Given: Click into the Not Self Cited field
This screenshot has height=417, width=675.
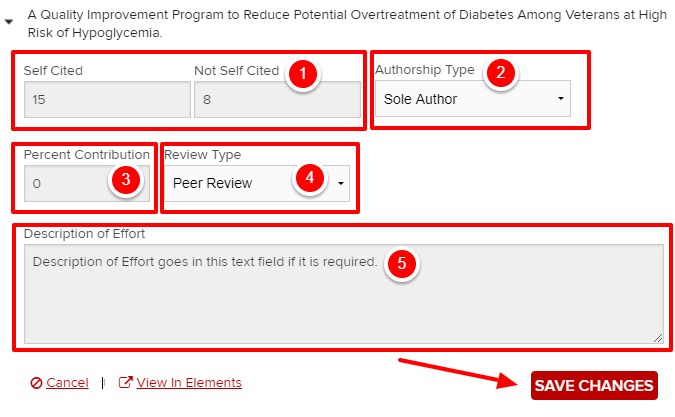Looking at the screenshot, I should click(274, 100).
